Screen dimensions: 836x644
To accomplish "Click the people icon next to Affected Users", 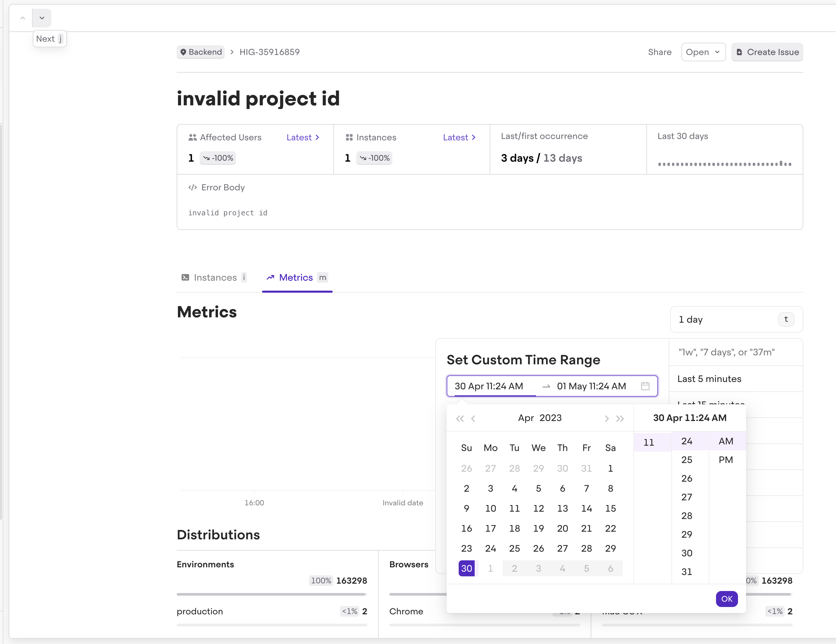I will click(x=193, y=137).
